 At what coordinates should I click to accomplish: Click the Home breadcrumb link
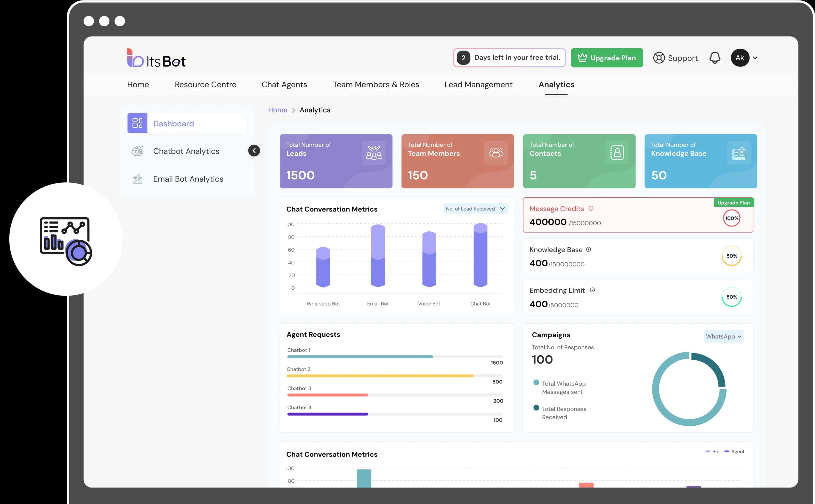tap(277, 110)
